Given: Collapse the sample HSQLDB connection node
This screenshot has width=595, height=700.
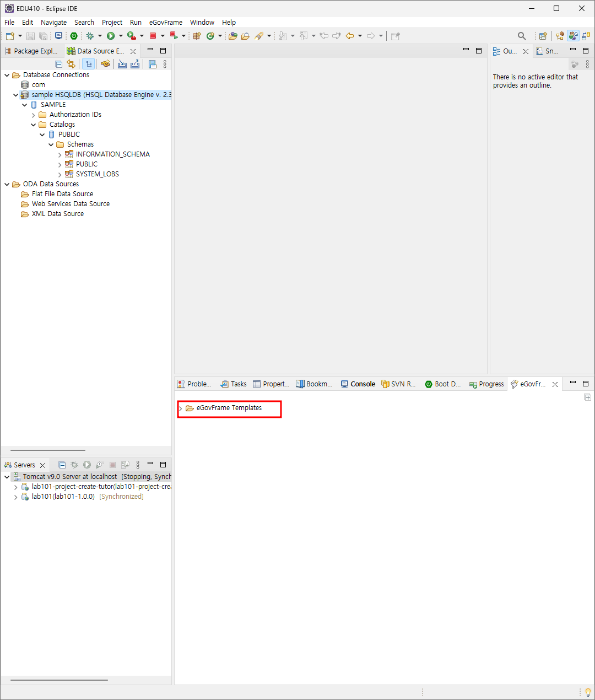Looking at the screenshot, I should click(16, 95).
